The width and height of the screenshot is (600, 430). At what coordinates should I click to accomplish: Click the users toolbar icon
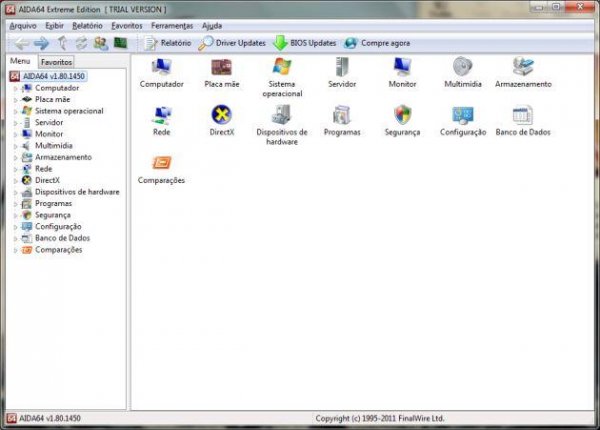tap(101, 43)
